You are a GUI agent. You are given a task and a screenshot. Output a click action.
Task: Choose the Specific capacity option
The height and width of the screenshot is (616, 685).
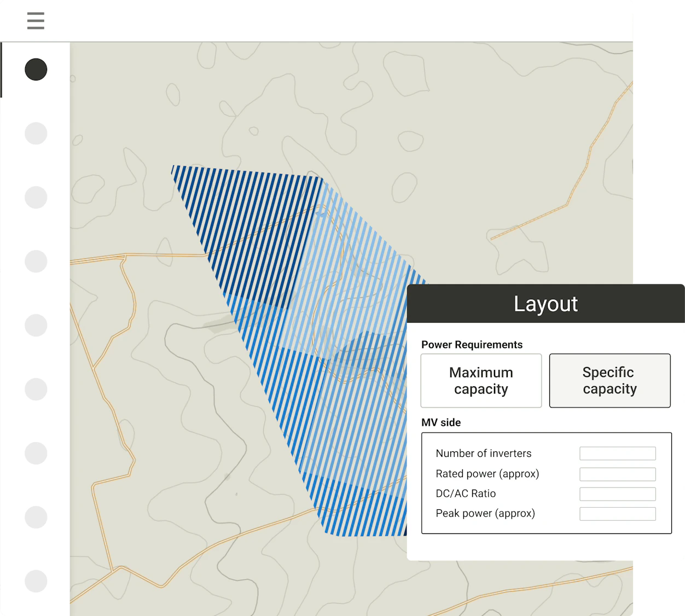(x=610, y=381)
